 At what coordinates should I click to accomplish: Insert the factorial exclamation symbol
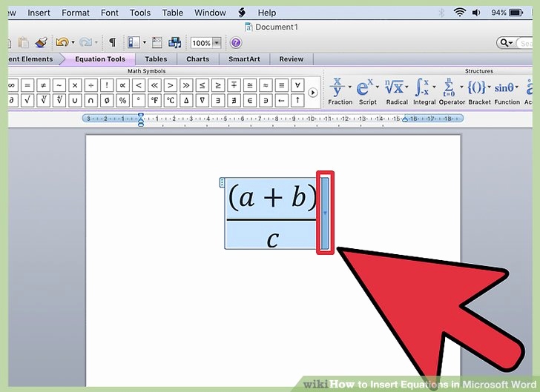coord(107,85)
